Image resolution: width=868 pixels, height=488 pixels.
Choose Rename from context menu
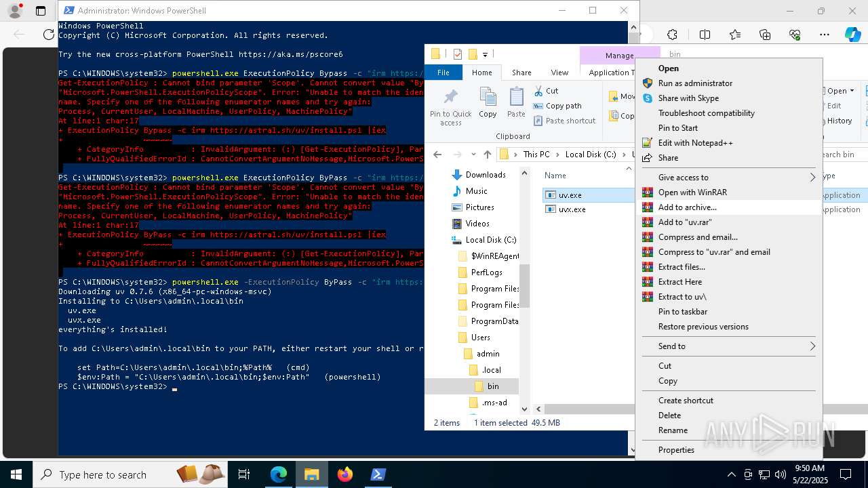[729, 430]
